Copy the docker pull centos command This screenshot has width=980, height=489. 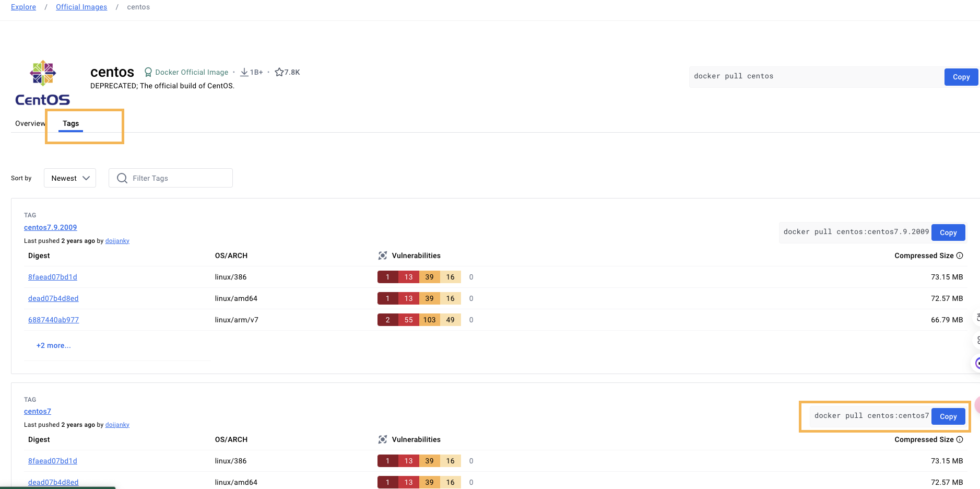(961, 77)
